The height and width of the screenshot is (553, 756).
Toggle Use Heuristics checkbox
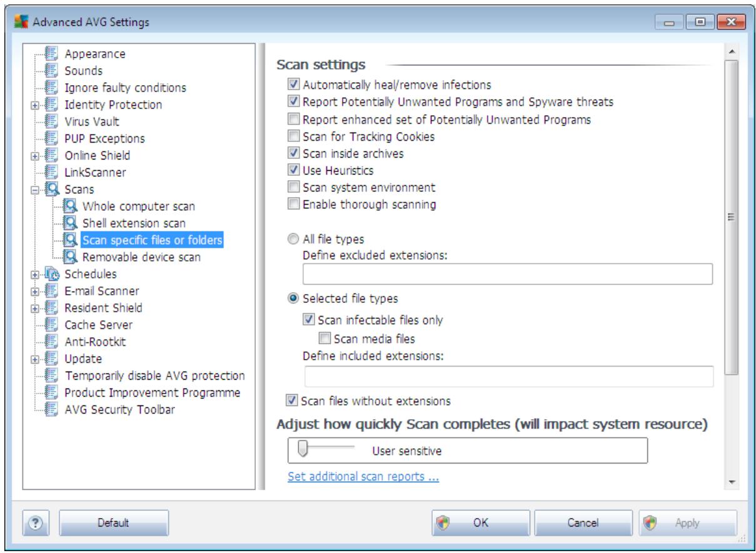coord(293,170)
